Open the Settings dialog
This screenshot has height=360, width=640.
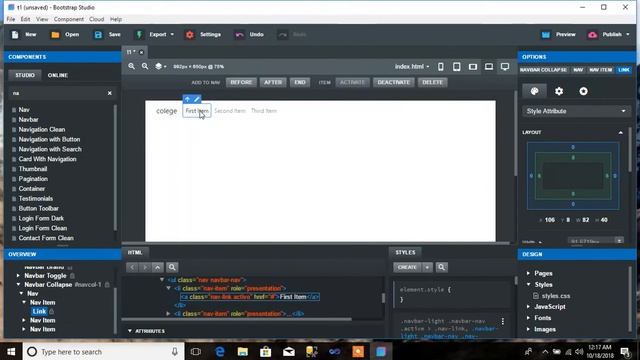[203, 35]
